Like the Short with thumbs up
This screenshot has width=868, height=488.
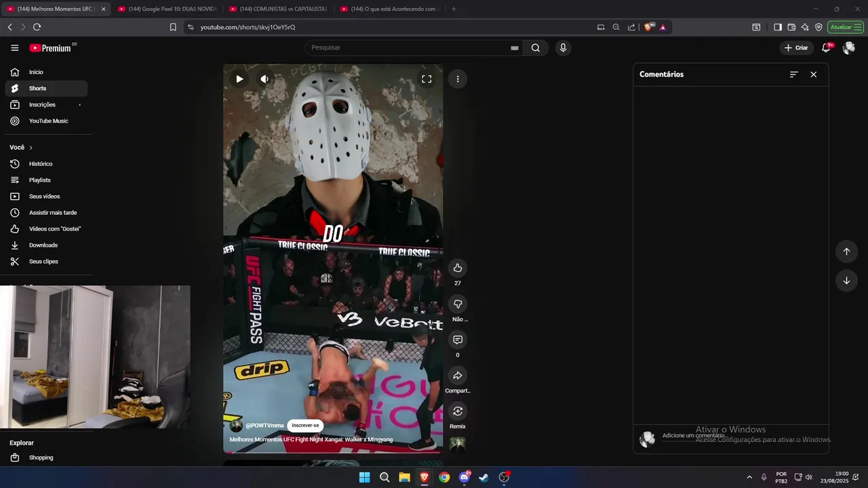click(458, 268)
